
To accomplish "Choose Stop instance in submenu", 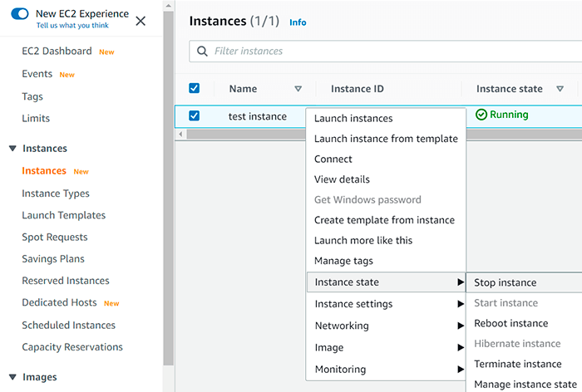I will pyautogui.click(x=524, y=282).
